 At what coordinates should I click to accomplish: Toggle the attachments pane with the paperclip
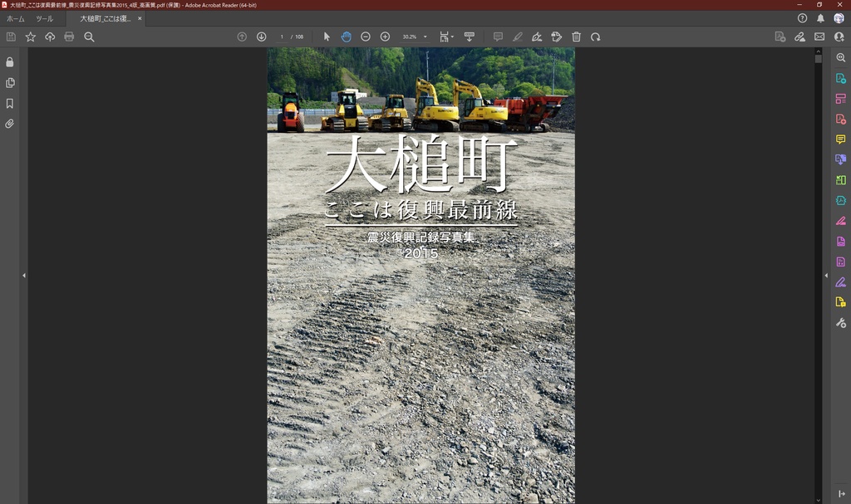[10, 124]
